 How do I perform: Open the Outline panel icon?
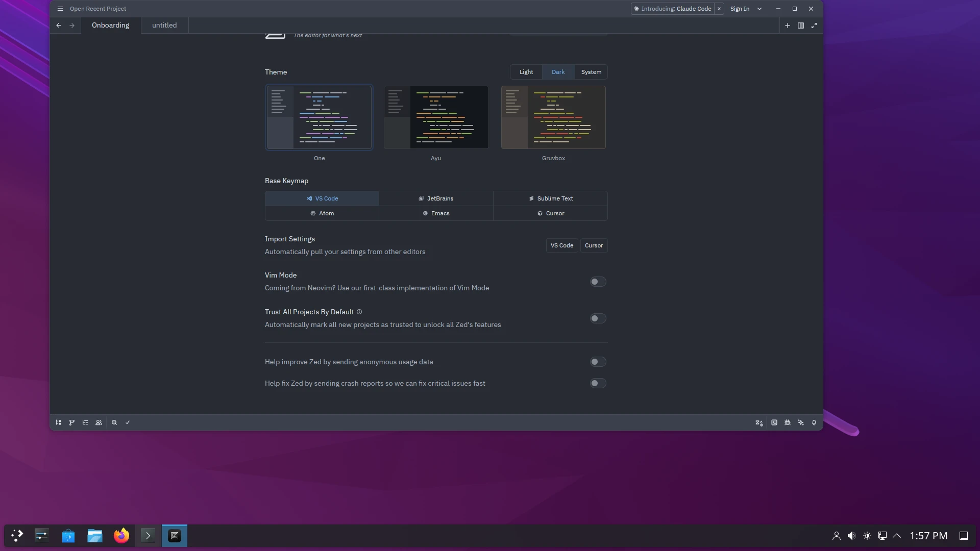[85, 422]
